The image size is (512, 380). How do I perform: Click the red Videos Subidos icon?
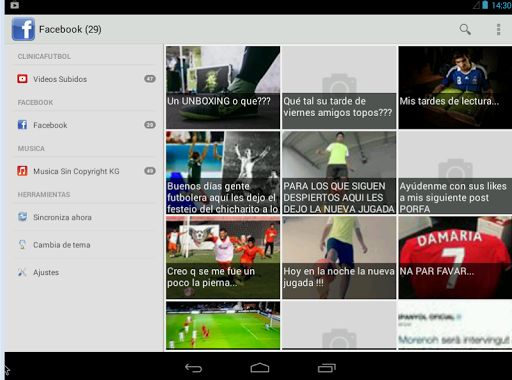(x=22, y=79)
